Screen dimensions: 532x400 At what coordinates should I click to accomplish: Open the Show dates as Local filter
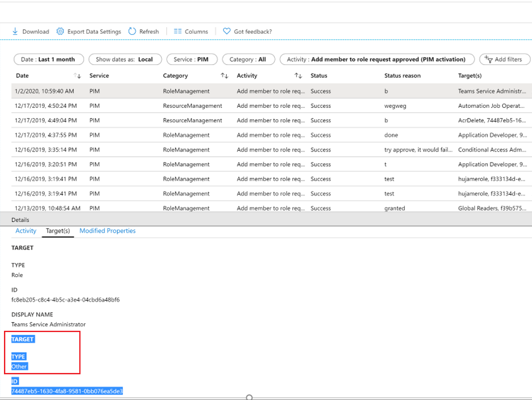125,59
